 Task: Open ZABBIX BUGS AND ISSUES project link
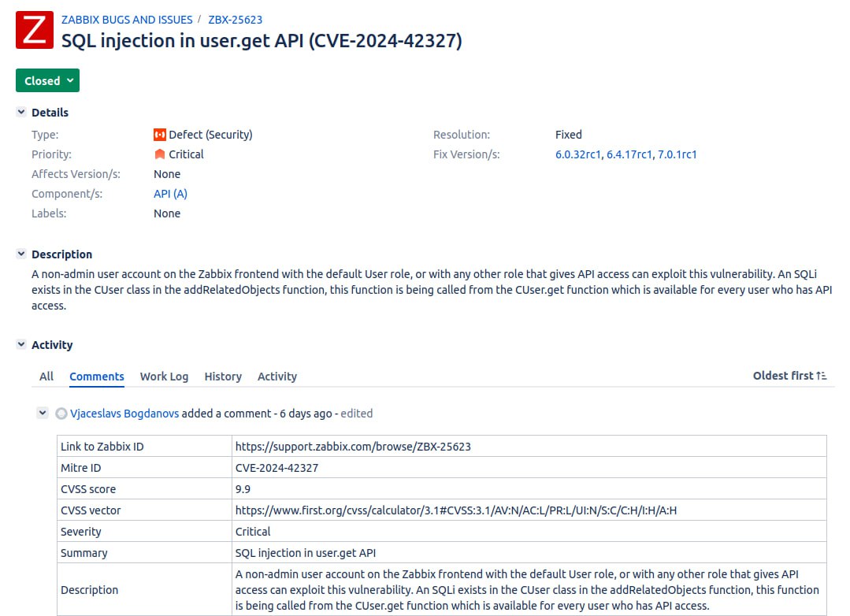pos(127,20)
